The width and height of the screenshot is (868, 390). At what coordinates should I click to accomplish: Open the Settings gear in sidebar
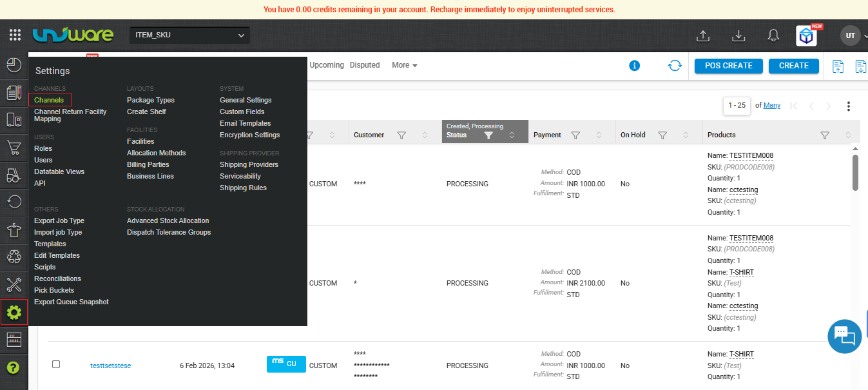(14, 313)
